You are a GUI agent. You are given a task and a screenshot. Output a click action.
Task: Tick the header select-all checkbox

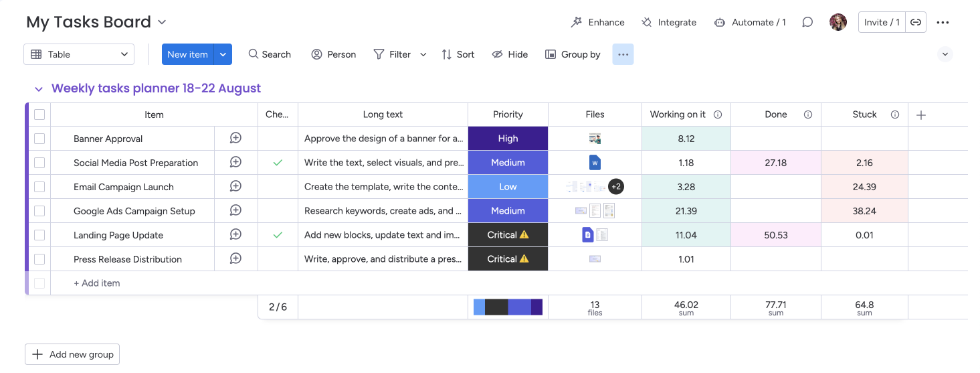[39, 115]
